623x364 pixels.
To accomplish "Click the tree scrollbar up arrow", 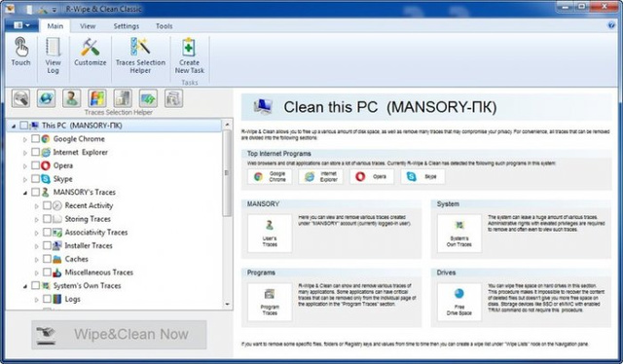I will click(227, 125).
